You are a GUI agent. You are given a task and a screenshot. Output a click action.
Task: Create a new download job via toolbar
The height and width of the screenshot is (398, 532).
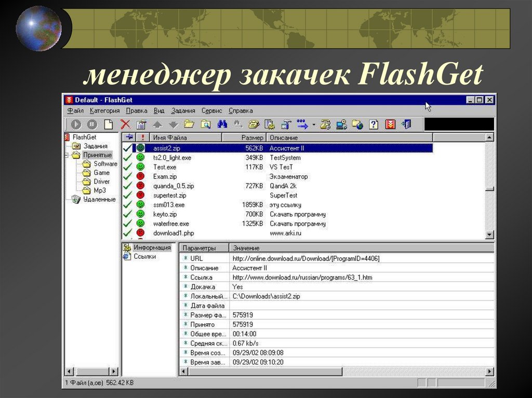pyautogui.click(x=109, y=124)
